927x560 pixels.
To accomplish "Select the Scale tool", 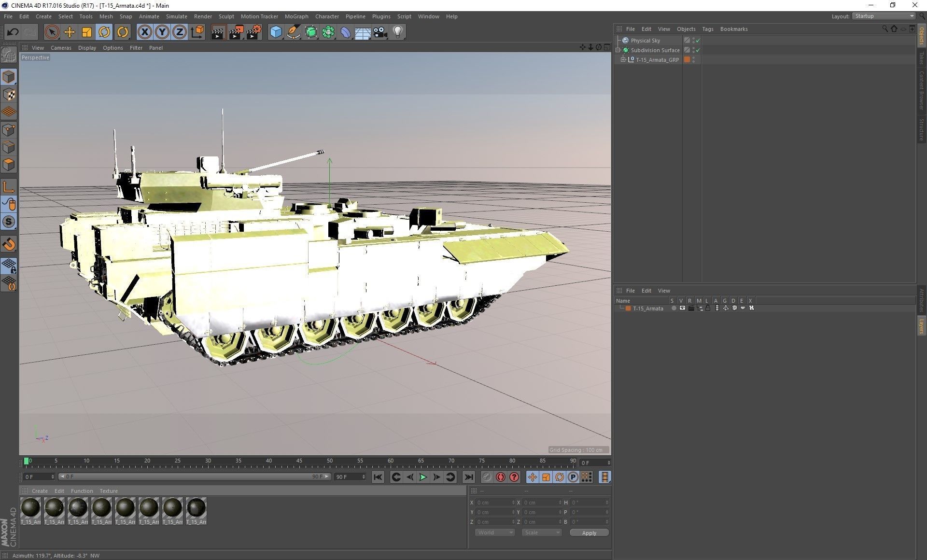I will (87, 32).
